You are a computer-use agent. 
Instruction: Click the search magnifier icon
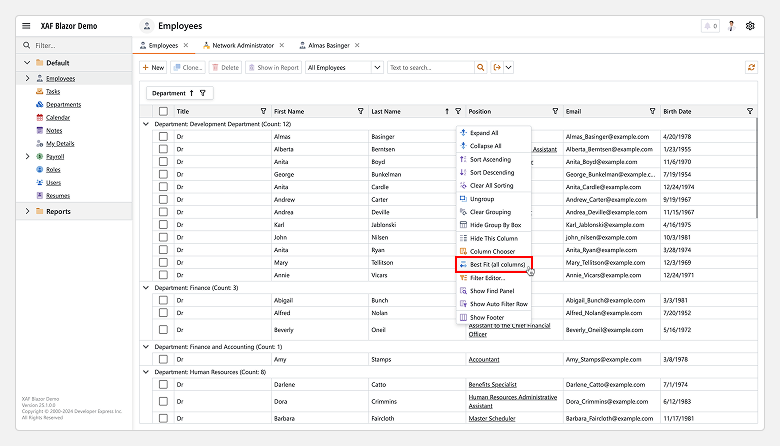click(480, 67)
